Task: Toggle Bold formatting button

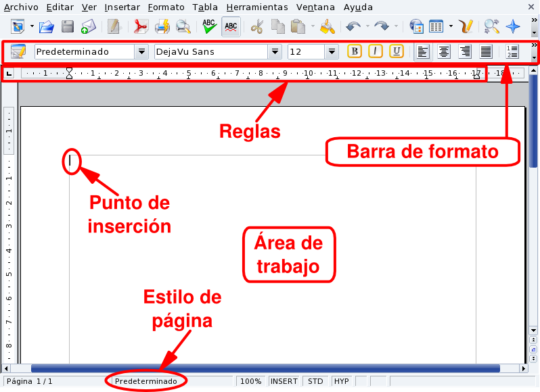Action: click(355, 51)
